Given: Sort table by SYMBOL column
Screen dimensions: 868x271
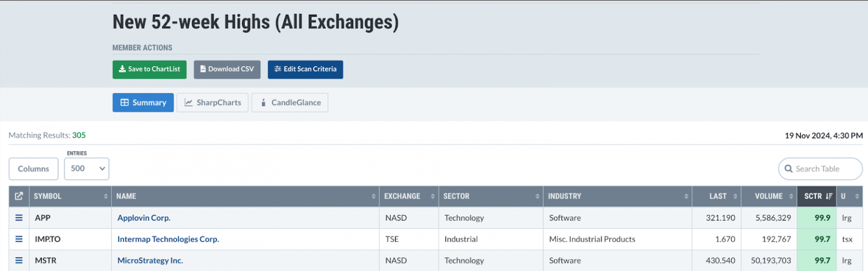Looking at the screenshot, I should click(70, 196).
